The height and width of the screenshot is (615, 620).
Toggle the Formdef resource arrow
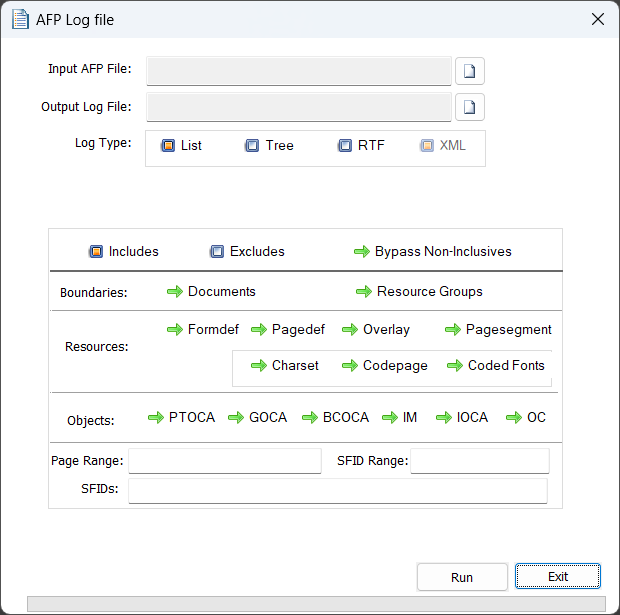pyautogui.click(x=175, y=330)
